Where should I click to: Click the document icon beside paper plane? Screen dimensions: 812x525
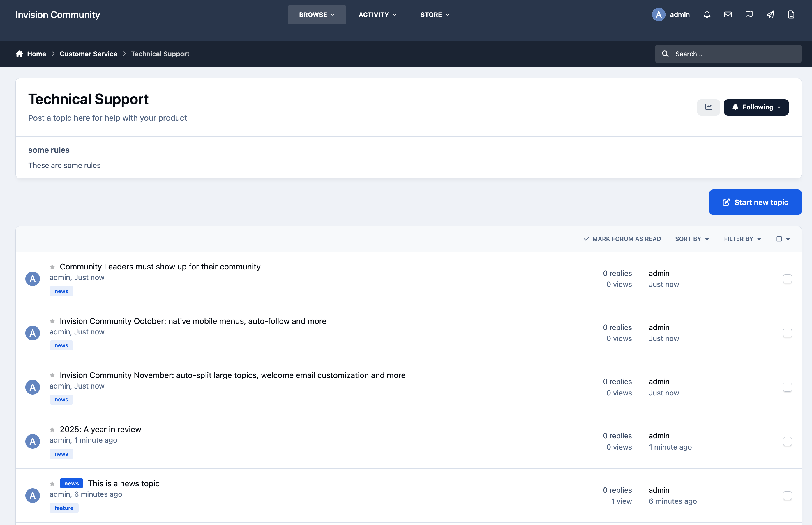coord(791,15)
